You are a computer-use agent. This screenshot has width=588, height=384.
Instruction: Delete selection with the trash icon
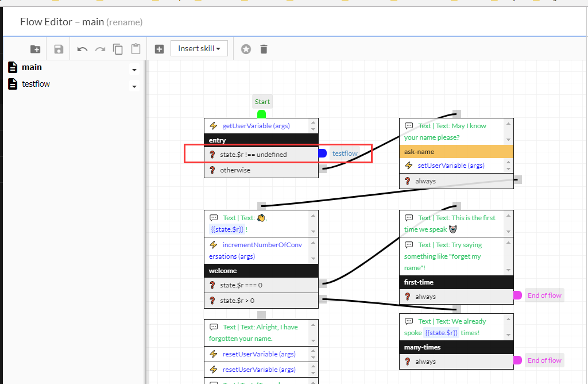tap(263, 49)
